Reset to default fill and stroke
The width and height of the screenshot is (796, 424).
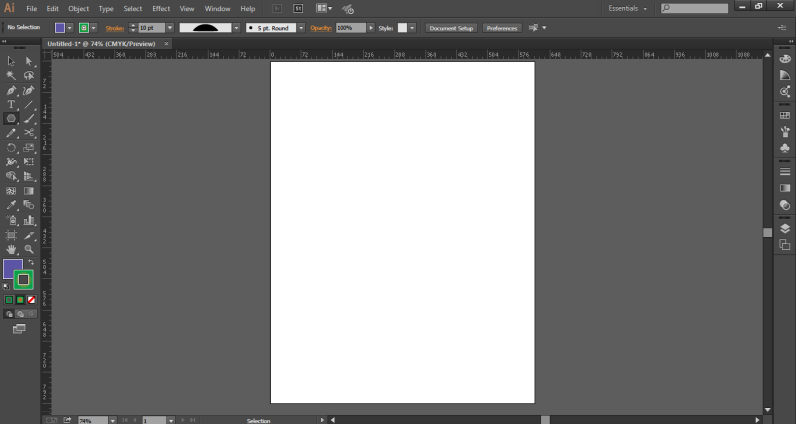6,286
